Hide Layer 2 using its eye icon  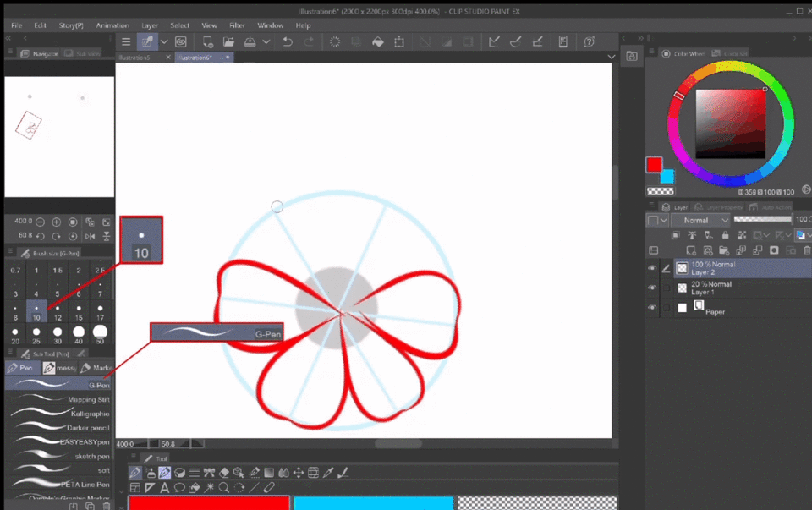coord(652,268)
